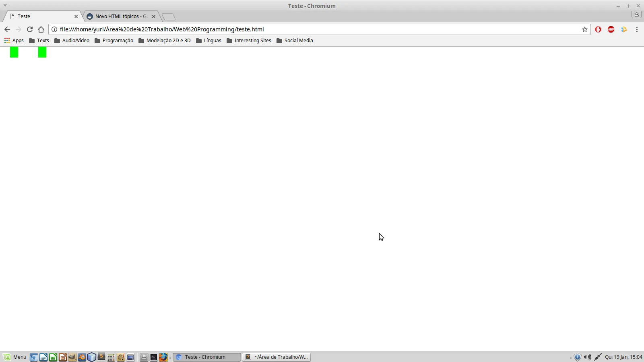This screenshot has height=362, width=644.
Task: Close the Novo HTML tópicos tab
Action: (154, 16)
